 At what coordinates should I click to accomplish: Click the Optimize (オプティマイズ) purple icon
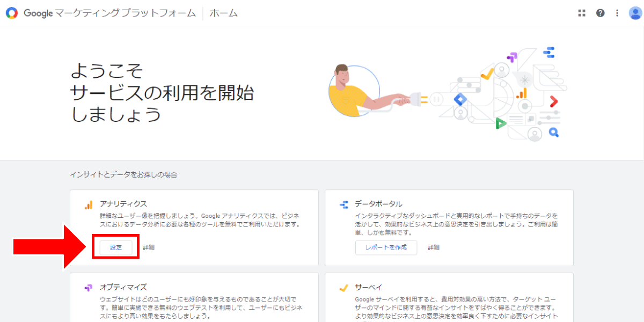(x=88, y=288)
